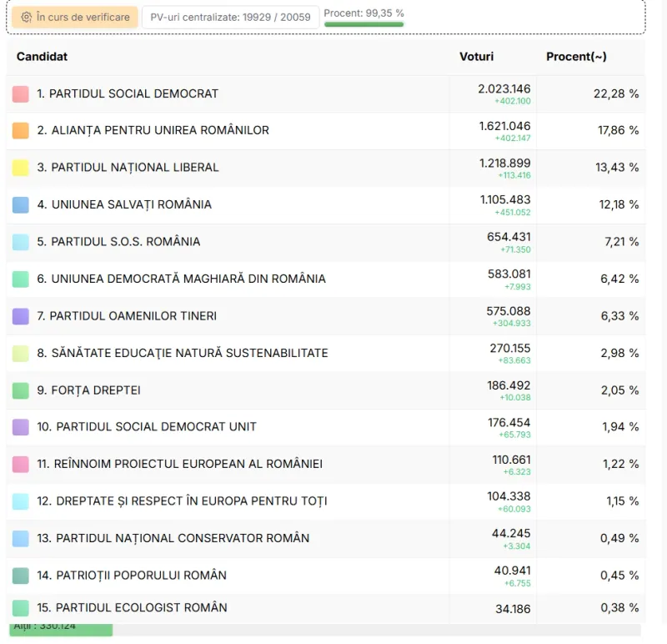Image resolution: width=667 pixels, height=644 pixels.
Task: Select 2. ALIANȚA PENTRU UNIREA ROMÂNILOR
Action: coord(153,130)
